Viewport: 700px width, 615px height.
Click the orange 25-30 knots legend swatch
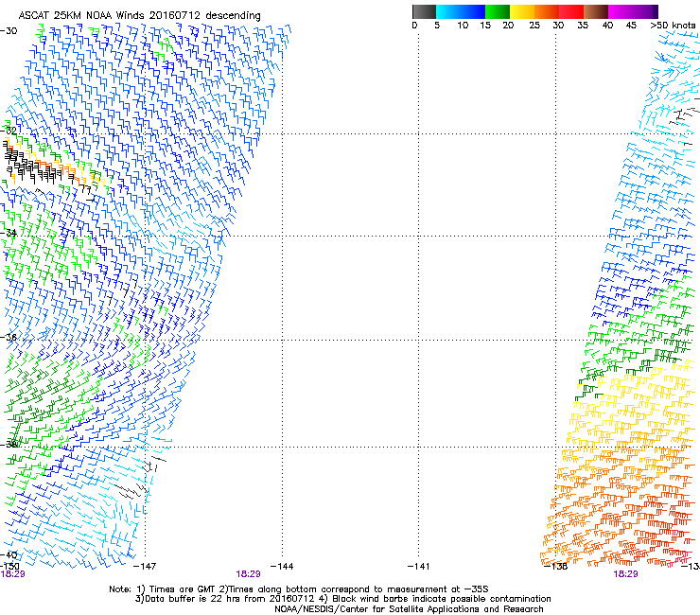pyautogui.click(x=547, y=11)
